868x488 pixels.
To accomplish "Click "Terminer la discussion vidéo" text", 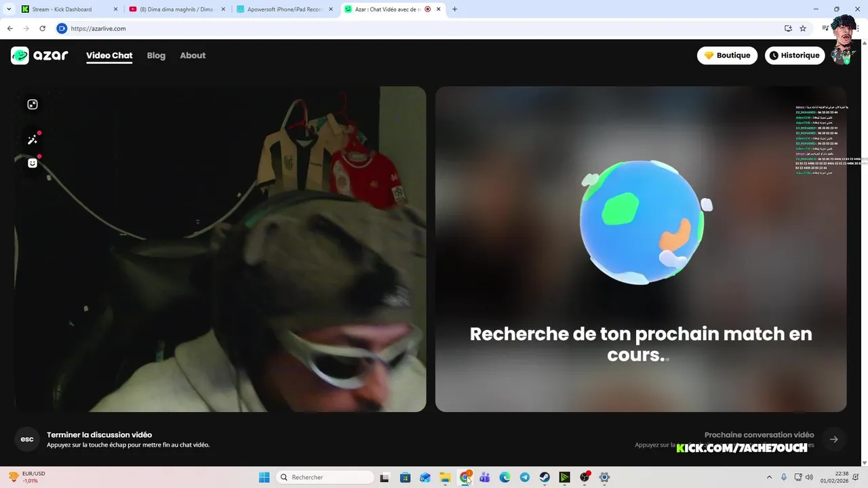I will (99, 435).
